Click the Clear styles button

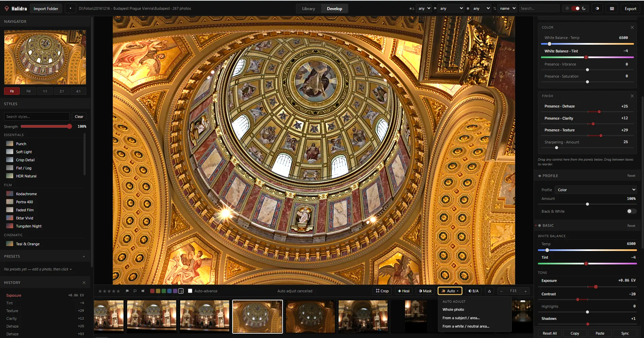(79, 117)
